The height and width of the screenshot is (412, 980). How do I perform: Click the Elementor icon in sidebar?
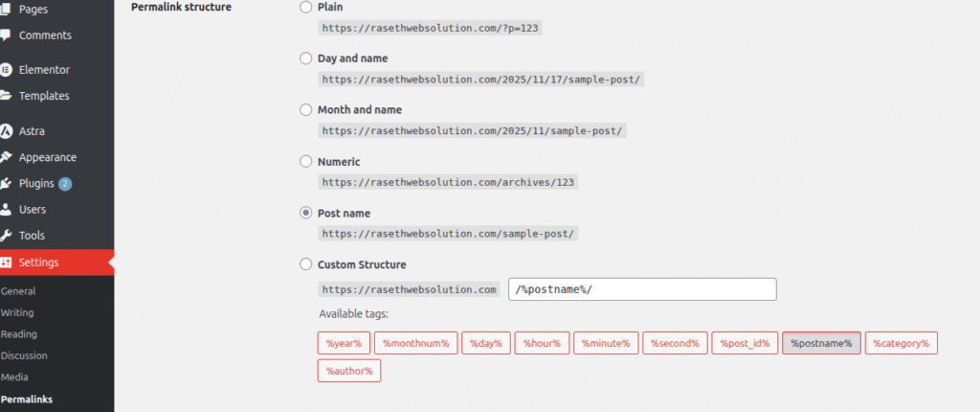point(7,70)
